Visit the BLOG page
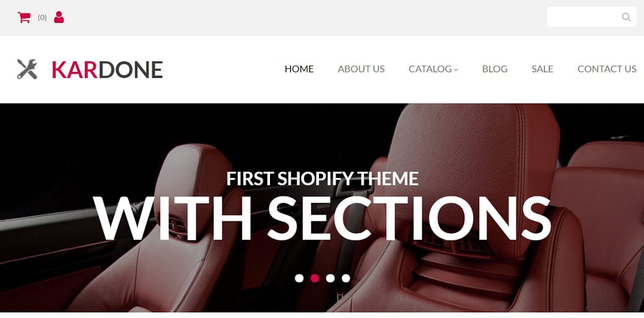Viewport: 644px width, 318px height. pyautogui.click(x=495, y=69)
